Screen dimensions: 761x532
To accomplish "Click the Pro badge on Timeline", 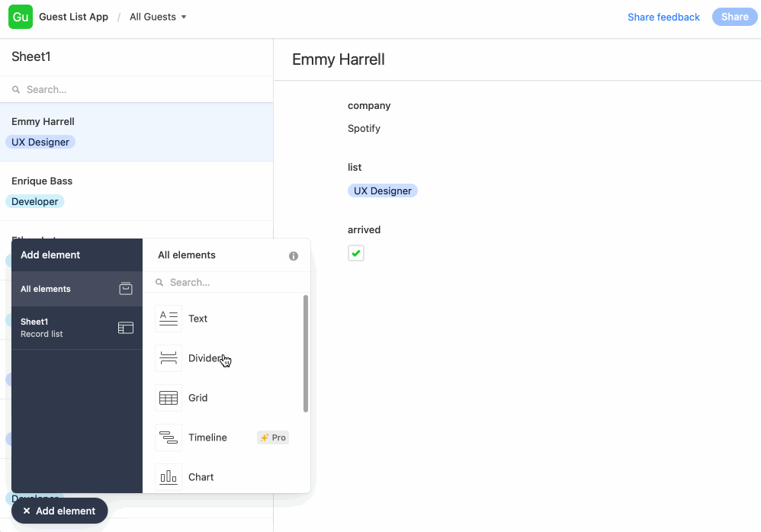I will [x=272, y=437].
